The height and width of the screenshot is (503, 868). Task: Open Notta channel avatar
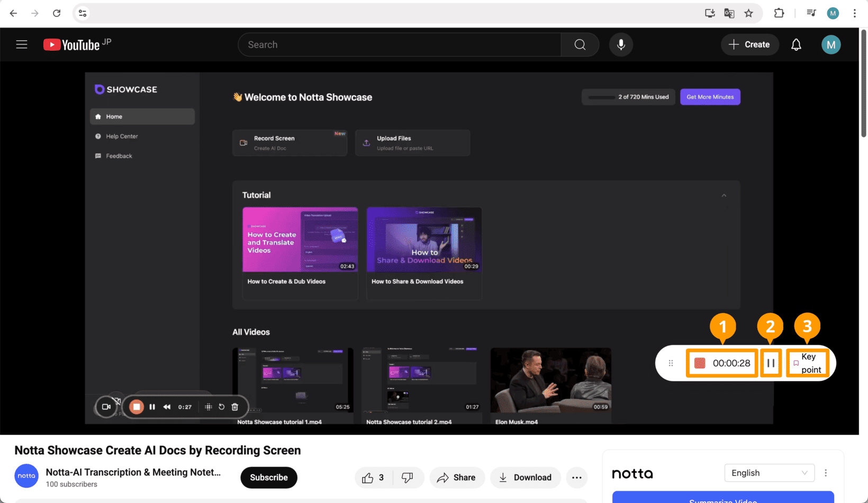26,476
